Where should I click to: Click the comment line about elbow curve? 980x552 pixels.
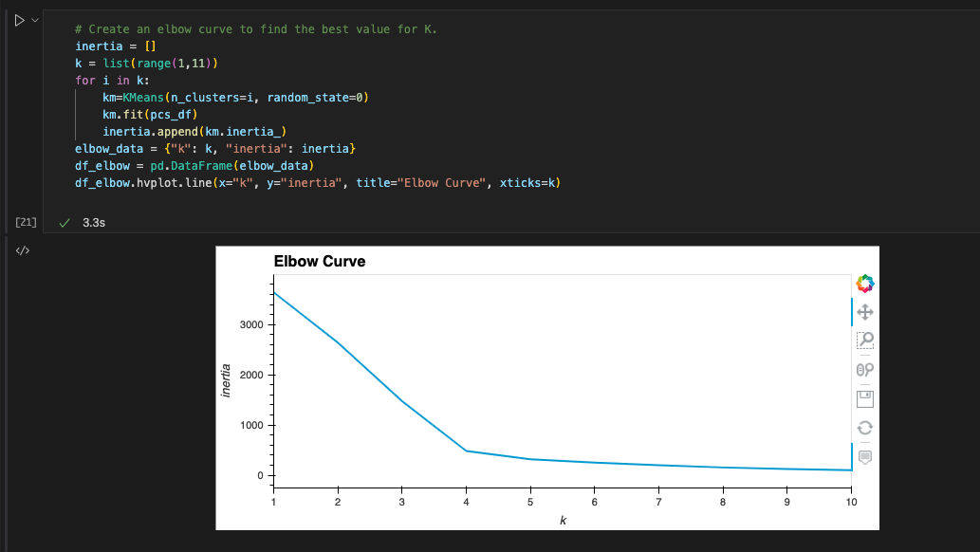255,29
